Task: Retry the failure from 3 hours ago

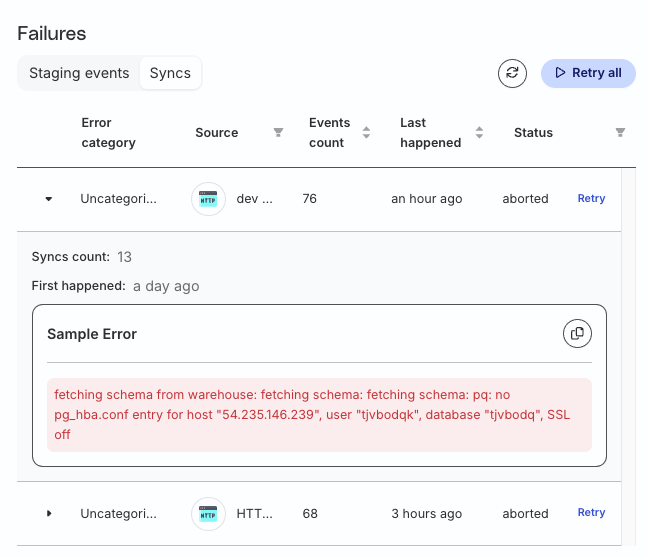Action: pos(591,513)
